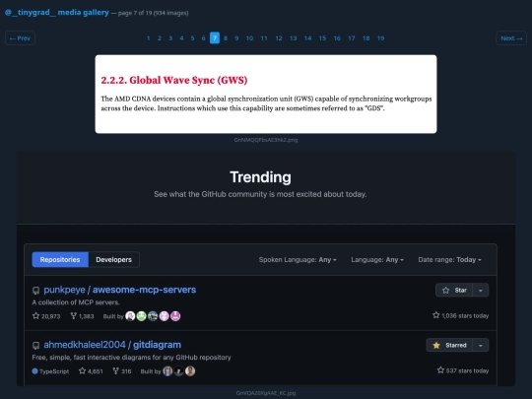Screen dimensions: 532x399
Task: Switch to the Developers tab
Action: [x=113, y=259]
